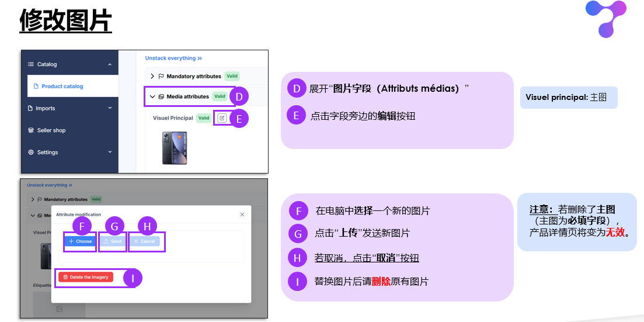
Task: Click the Settings gear icon in sidebar
Action: tap(31, 153)
